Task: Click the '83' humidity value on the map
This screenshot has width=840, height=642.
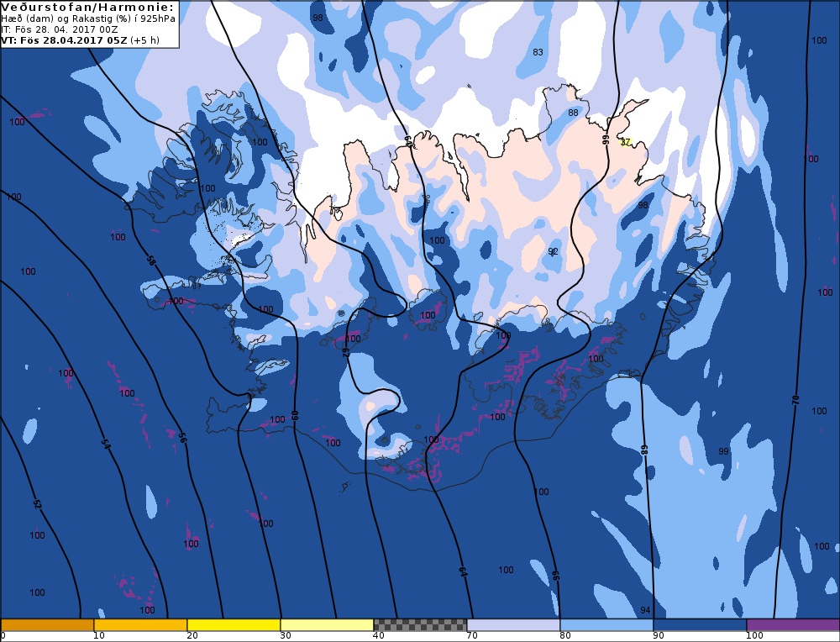Action: (538, 52)
